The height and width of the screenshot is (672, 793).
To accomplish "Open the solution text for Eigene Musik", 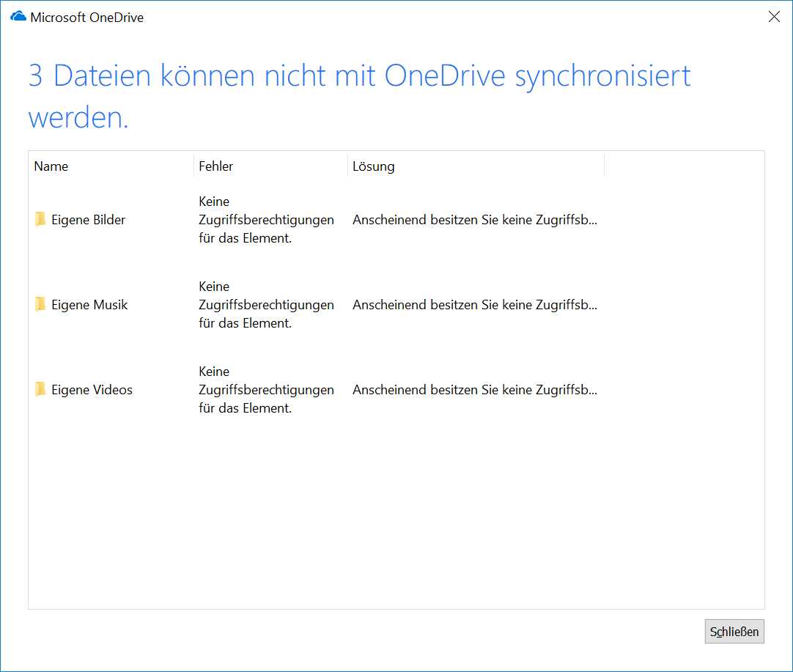I will pos(475,305).
